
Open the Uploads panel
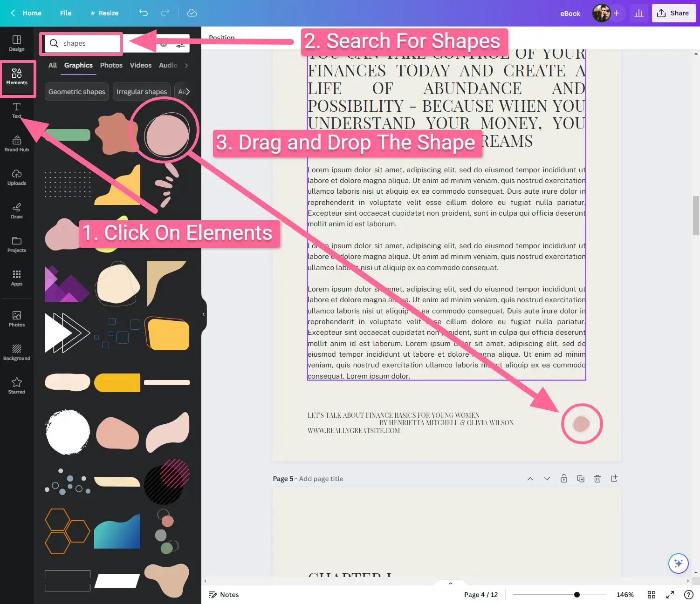(17, 177)
